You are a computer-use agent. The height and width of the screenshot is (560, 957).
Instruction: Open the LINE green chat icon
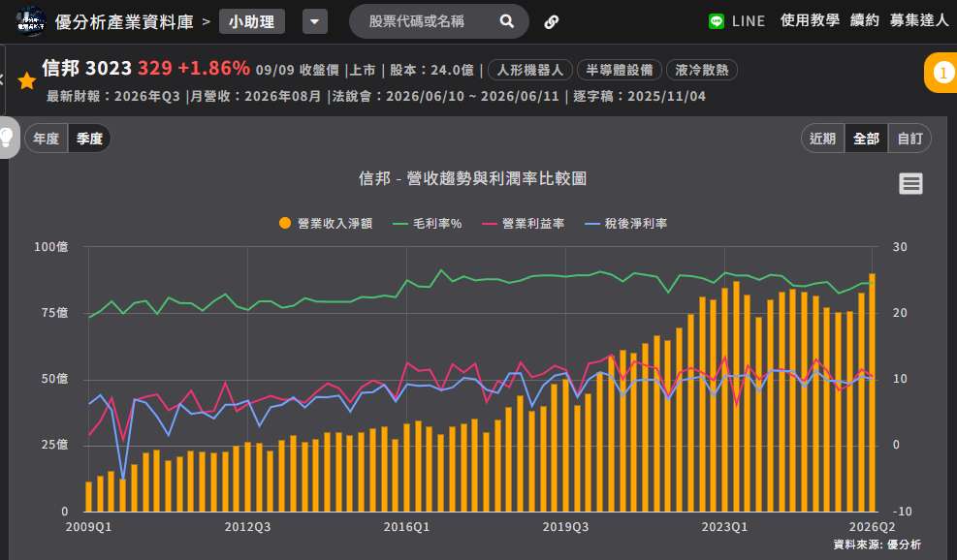pyautogui.click(x=717, y=21)
